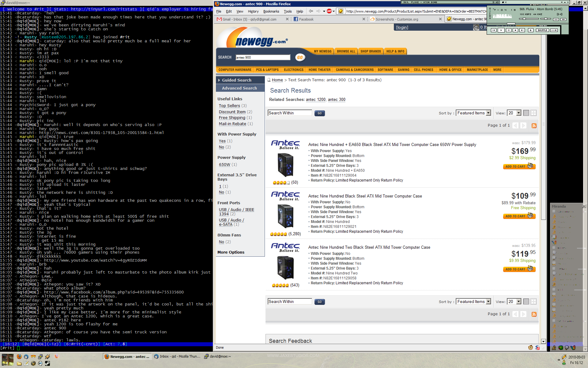Screen dimensions: 588x368
Task: Switch to grid view icon
Action: (x=533, y=113)
